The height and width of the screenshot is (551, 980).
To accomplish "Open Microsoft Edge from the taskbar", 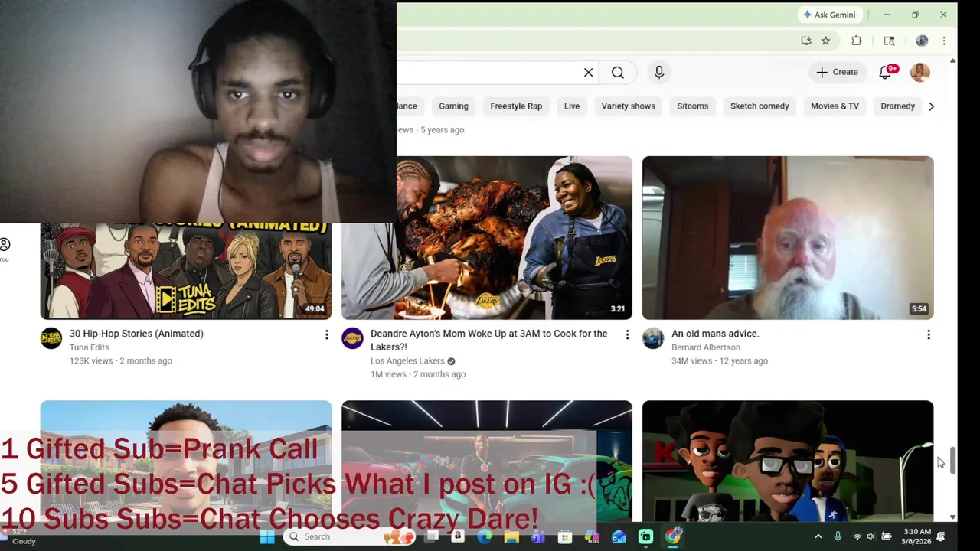I will (485, 536).
